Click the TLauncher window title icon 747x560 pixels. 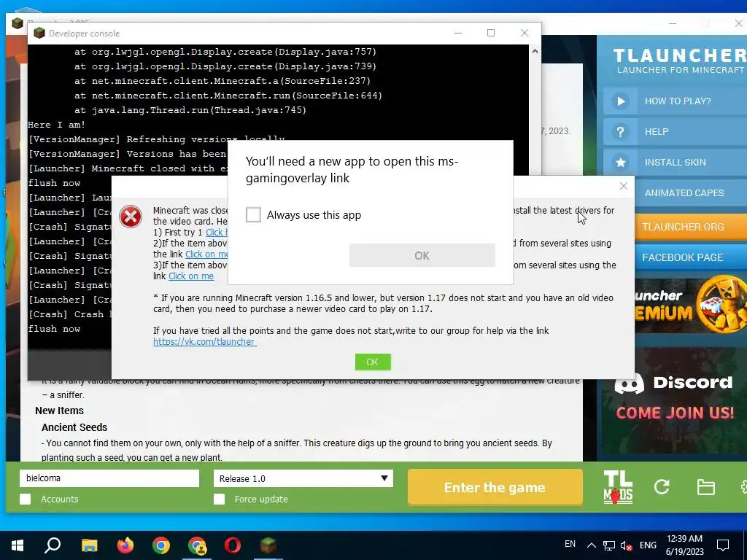pyautogui.click(x=18, y=23)
